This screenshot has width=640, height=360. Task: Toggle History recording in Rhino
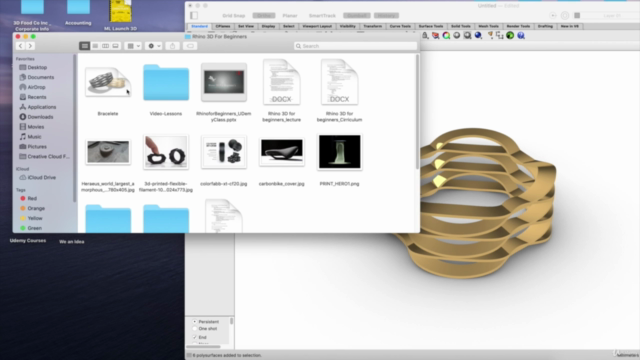(386, 16)
